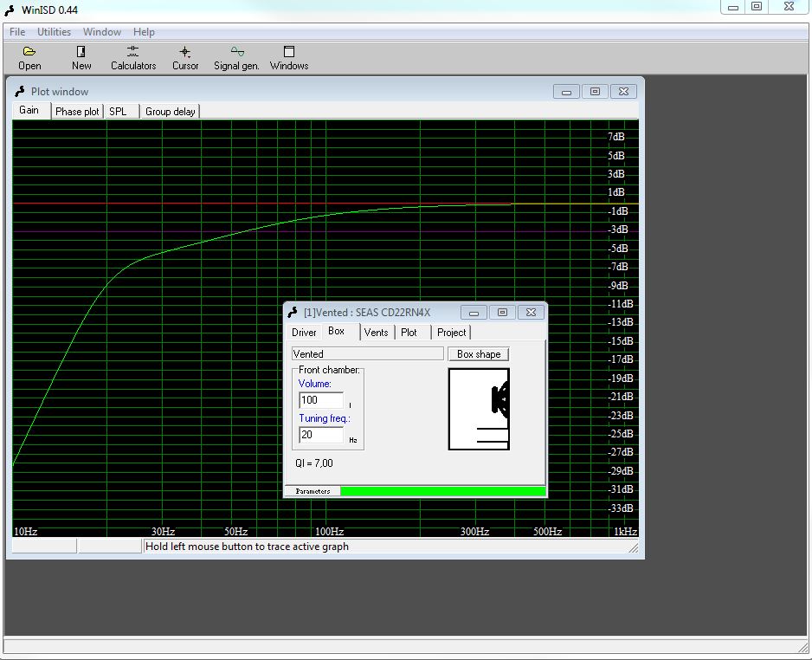This screenshot has height=660, width=812.
Task: Click the -3dB label on gain axis
Action: pos(618,230)
